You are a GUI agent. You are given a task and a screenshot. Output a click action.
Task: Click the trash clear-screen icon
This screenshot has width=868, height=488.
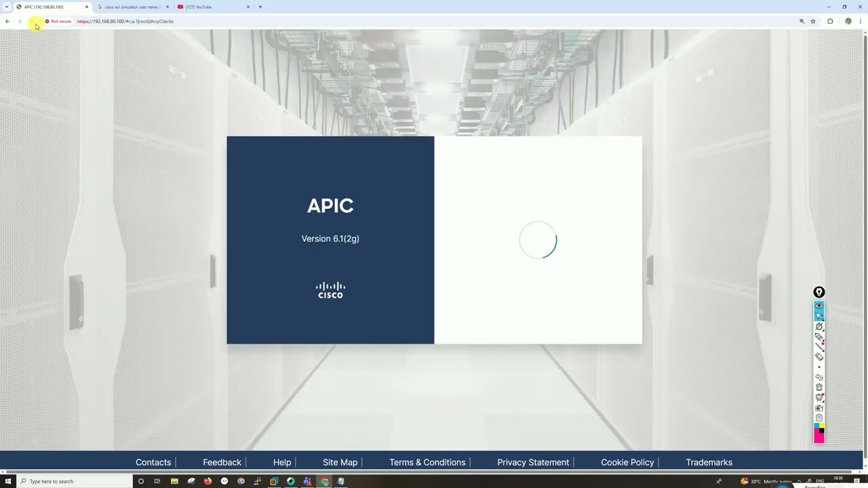tap(819, 387)
